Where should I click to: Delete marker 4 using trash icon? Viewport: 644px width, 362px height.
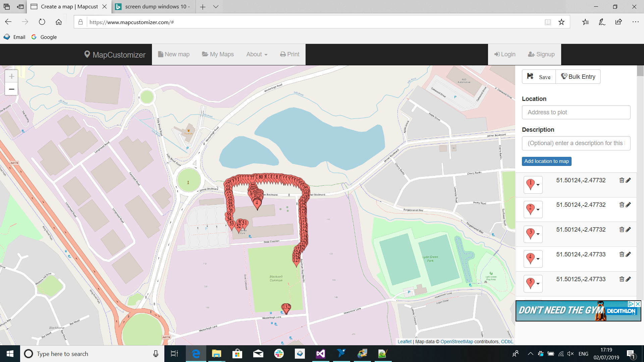pyautogui.click(x=622, y=254)
